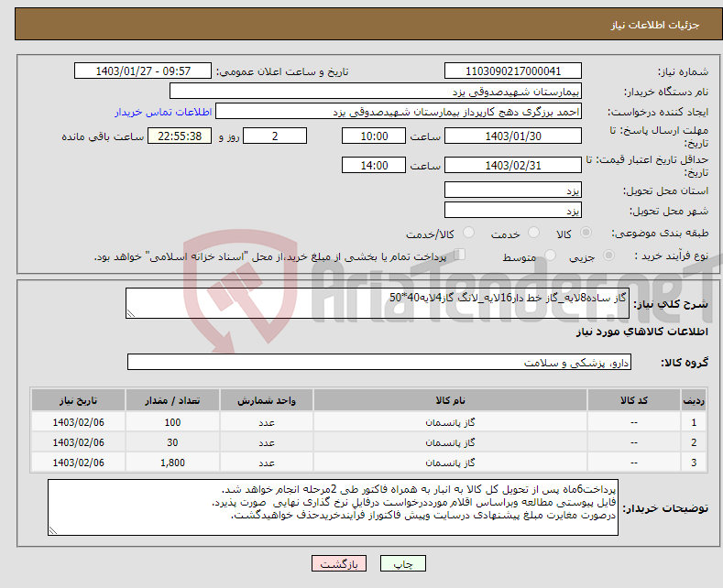
Task: Click the remaining days field showing 2
Action: pos(275,136)
